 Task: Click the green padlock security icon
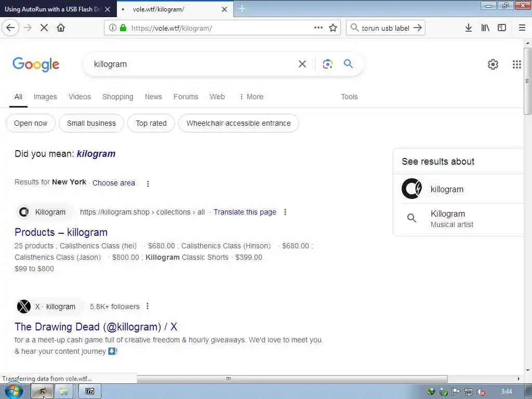click(123, 28)
